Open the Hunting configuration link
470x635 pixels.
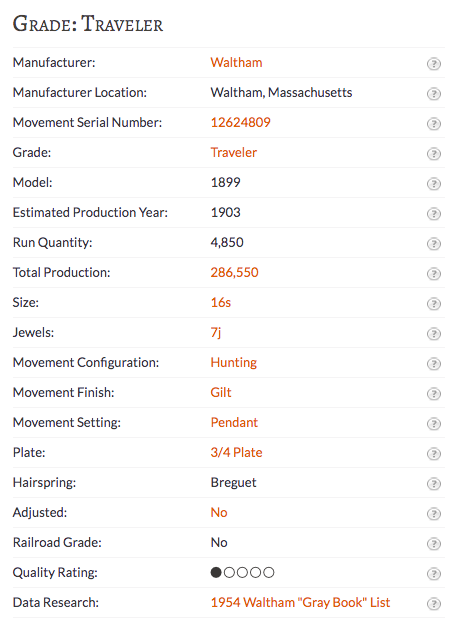pyautogui.click(x=234, y=362)
